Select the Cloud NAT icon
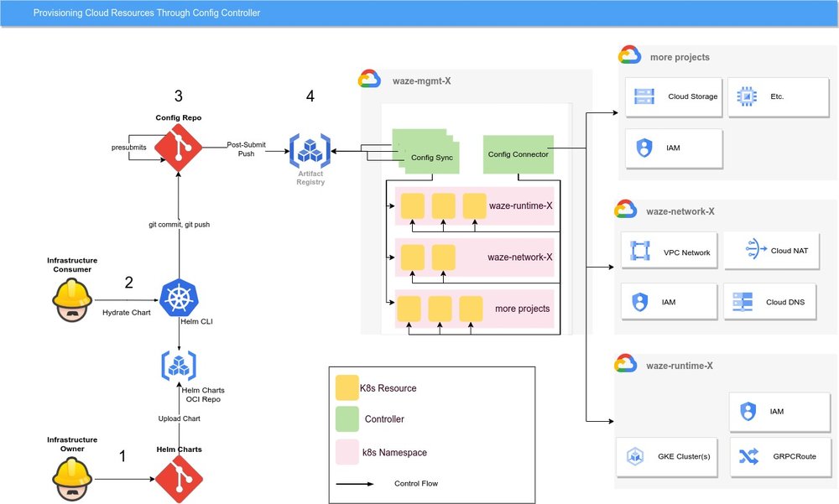 click(x=751, y=249)
